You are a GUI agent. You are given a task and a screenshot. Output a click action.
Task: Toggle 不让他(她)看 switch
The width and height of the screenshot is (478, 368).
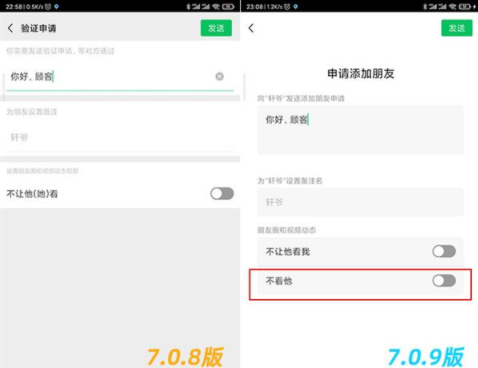tap(222, 193)
